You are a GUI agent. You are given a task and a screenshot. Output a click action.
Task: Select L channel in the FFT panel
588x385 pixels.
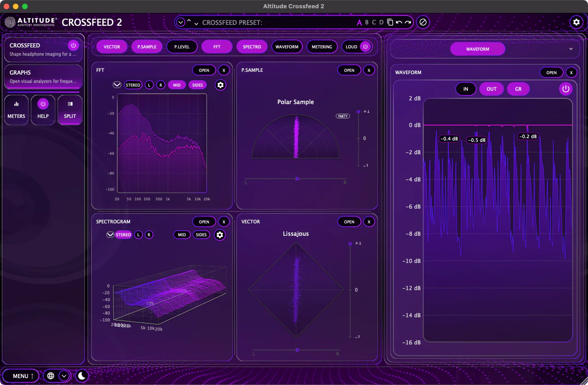[x=149, y=85]
